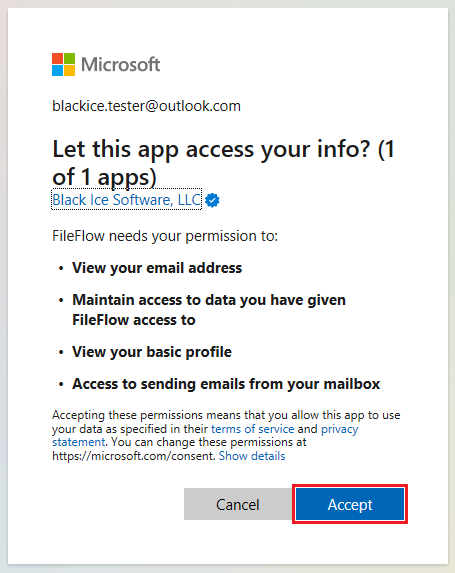The width and height of the screenshot is (455, 573).
Task: Click the green square in Microsoft logo
Action: coord(69,58)
